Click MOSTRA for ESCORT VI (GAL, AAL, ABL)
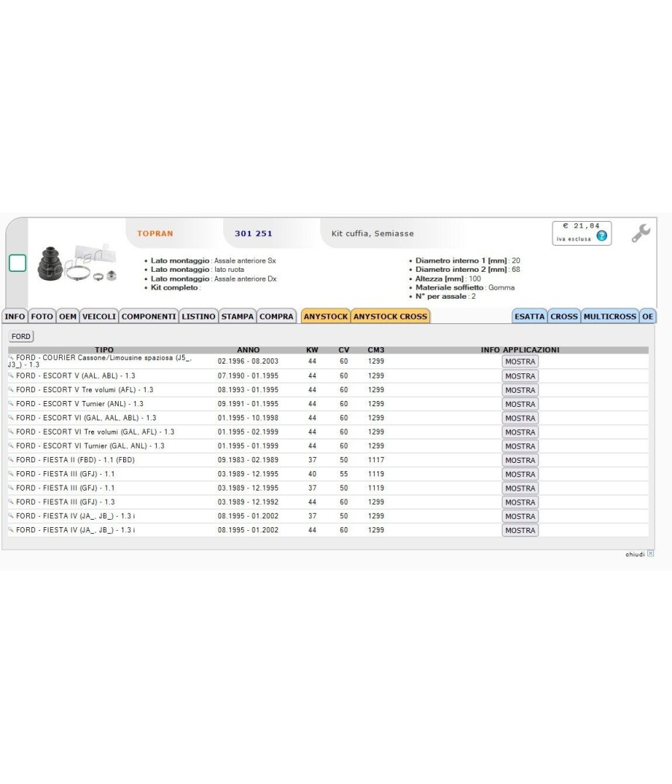Image resolution: width=672 pixels, height=784 pixels. pyautogui.click(x=520, y=418)
